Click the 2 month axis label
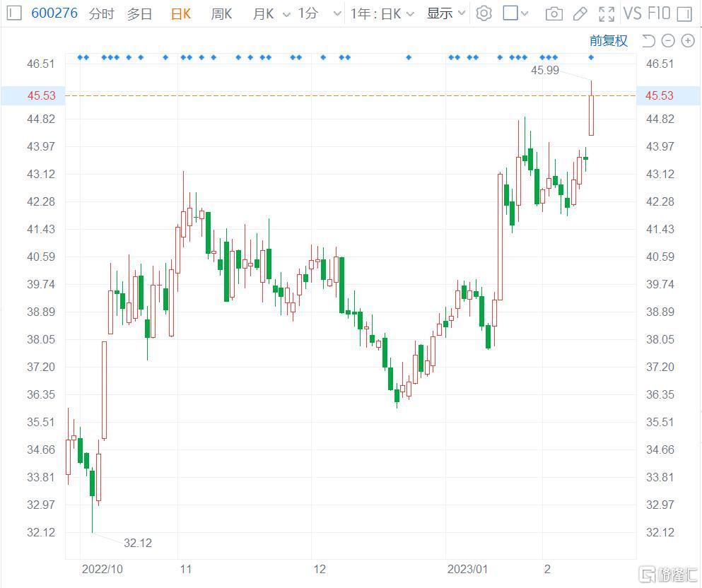This screenshot has height=588, width=702. tap(547, 569)
